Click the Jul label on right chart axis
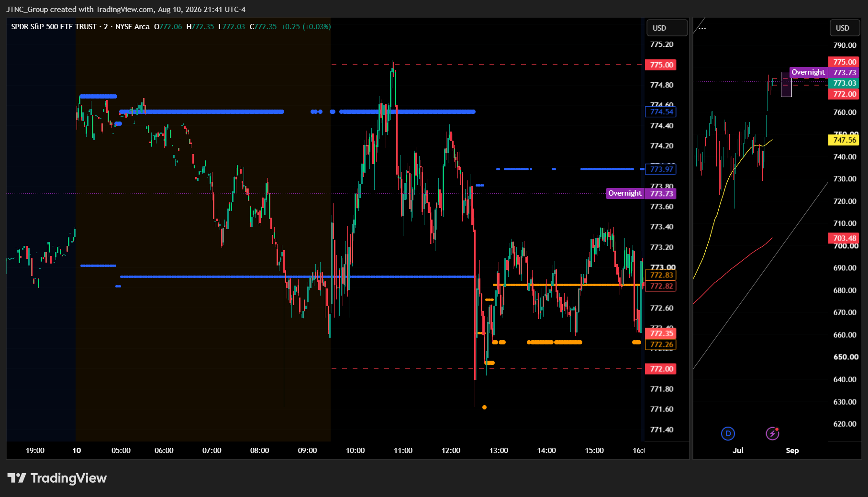Screen dimensions: 868x497 pyautogui.click(x=738, y=451)
